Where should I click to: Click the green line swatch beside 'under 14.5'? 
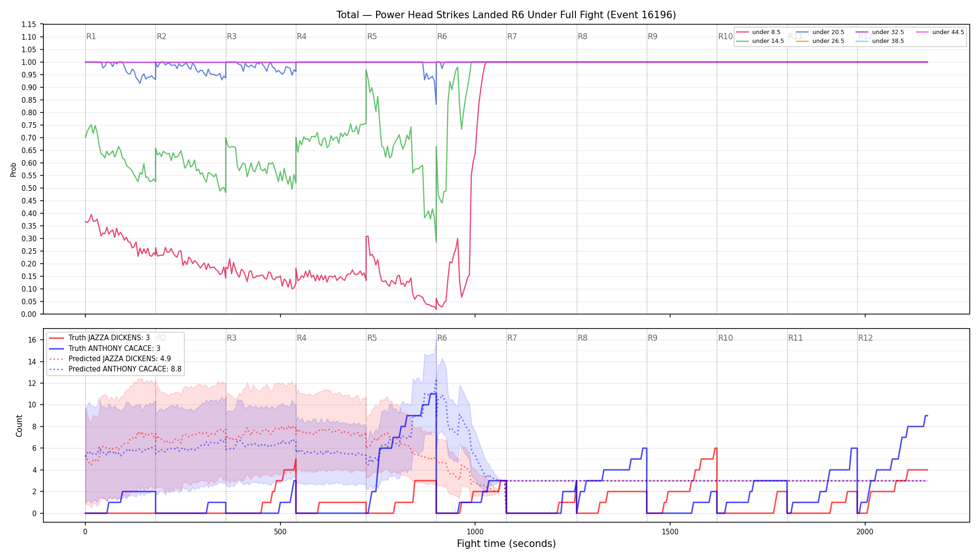click(x=742, y=41)
